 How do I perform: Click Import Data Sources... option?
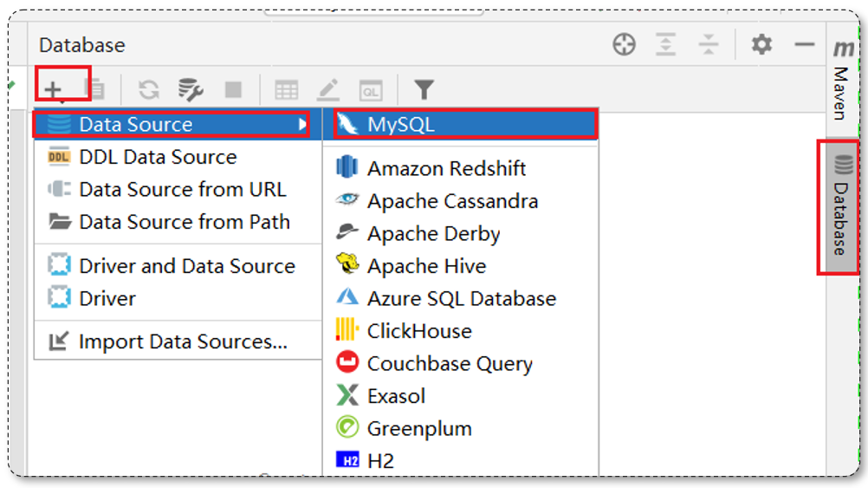coord(183,342)
